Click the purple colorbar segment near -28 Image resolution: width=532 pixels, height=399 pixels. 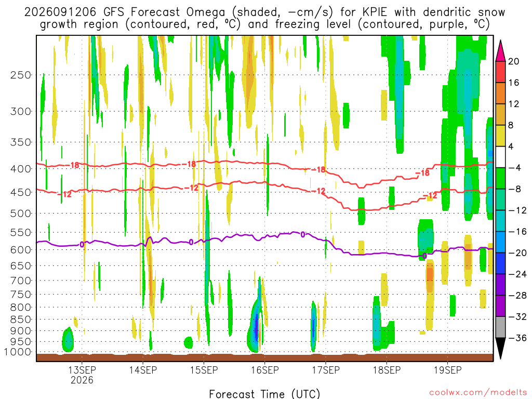500,305
